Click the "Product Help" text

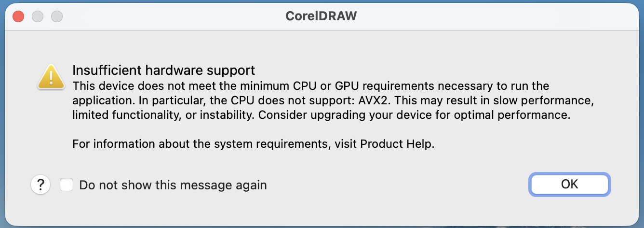(396, 144)
